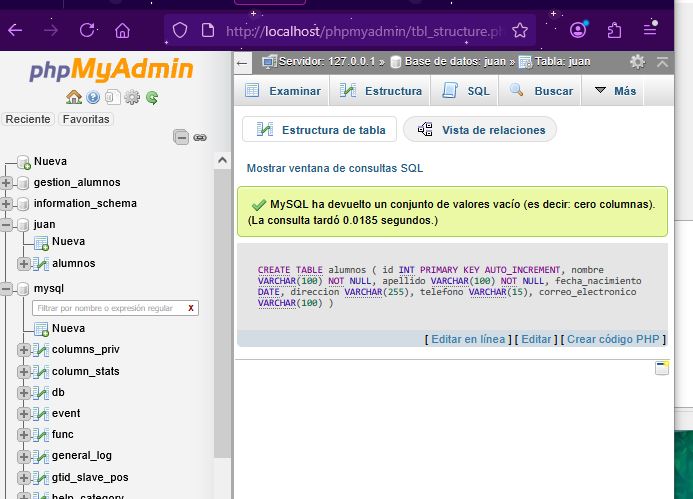Click the phpMyAdmin home icon
Image resolution: width=693 pixels, height=499 pixels.
[74, 97]
